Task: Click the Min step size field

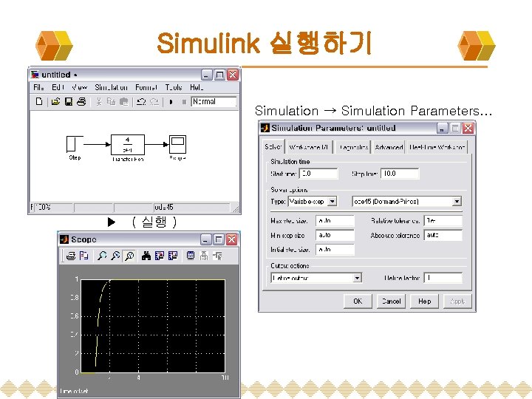Action: coord(335,235)
